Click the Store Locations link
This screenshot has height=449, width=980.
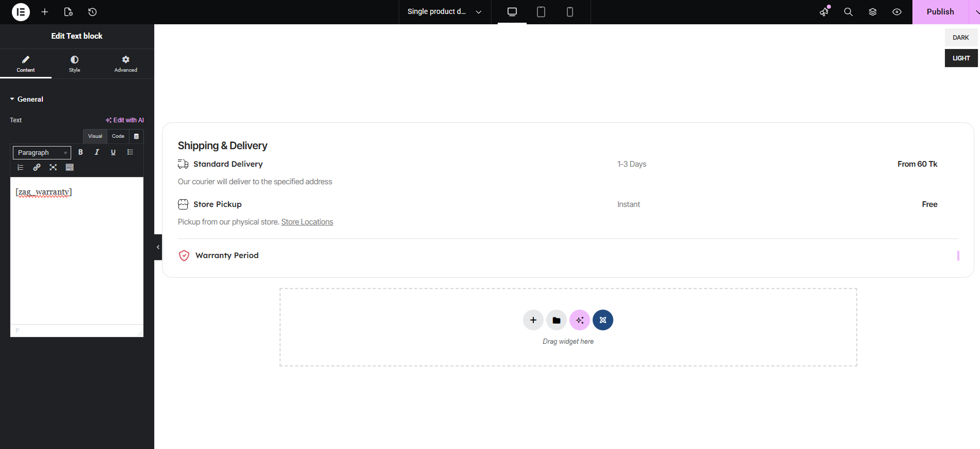pyautogui.click(x=307, y=222)
